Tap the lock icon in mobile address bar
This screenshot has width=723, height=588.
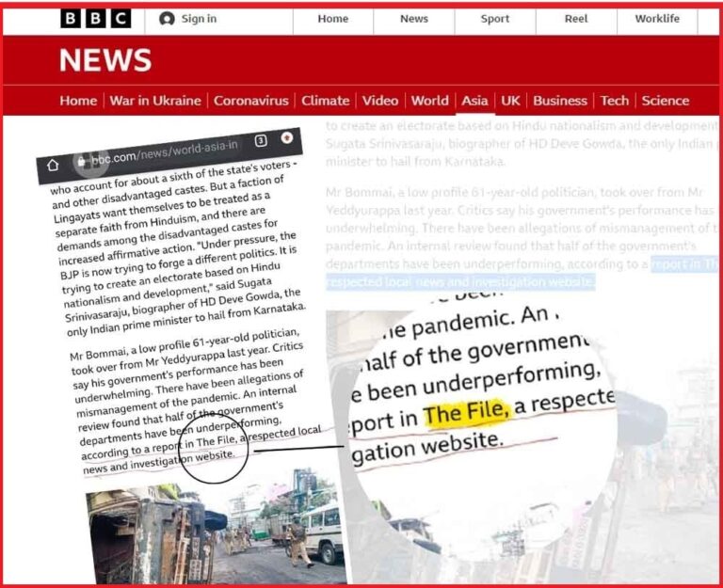[82, 159]
